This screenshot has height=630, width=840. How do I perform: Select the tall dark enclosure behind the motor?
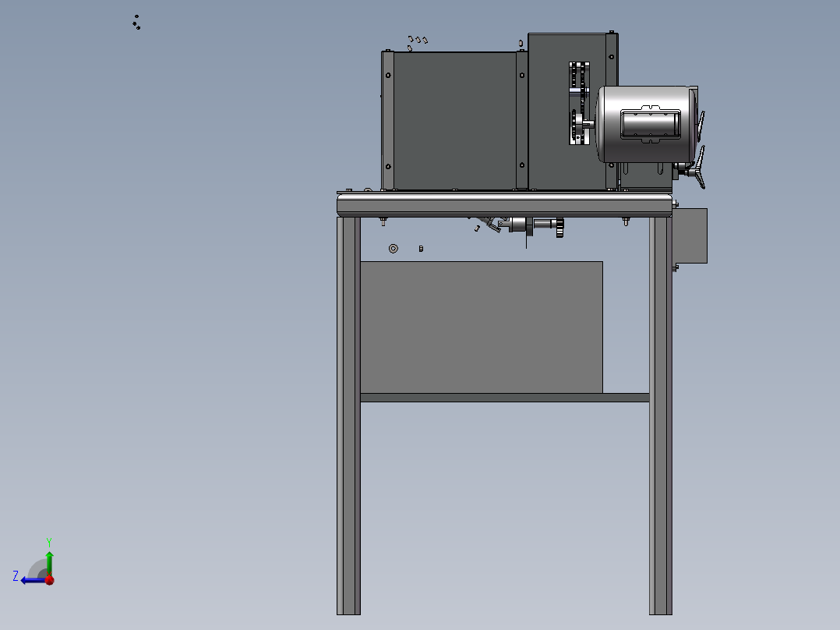point(568,111)
